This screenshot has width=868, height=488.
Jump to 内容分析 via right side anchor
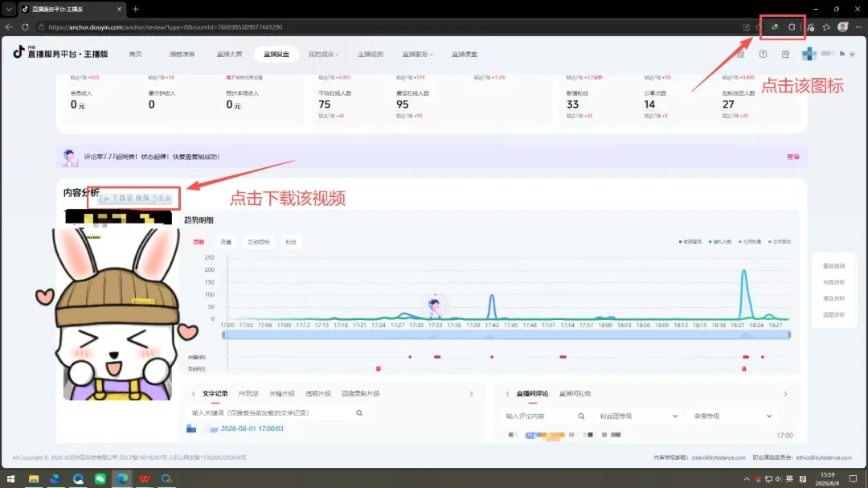(833, 282)
